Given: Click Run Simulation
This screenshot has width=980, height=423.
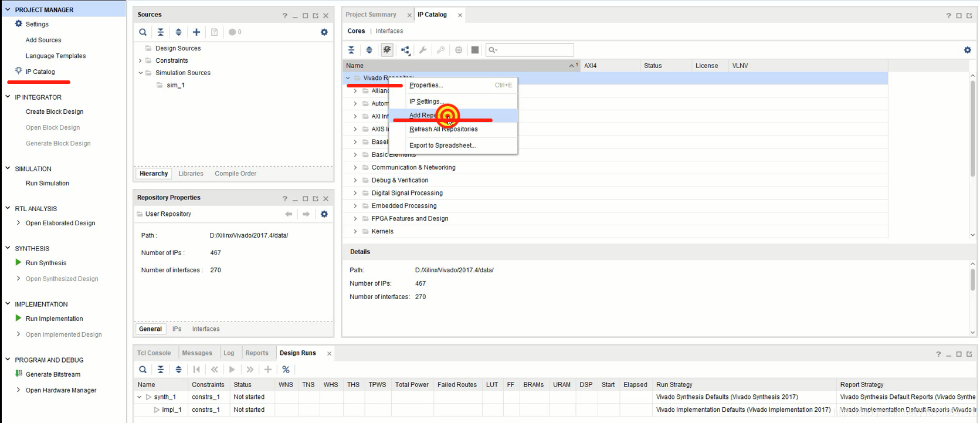Looking at the screenshot, I should [x=48, y=183].
